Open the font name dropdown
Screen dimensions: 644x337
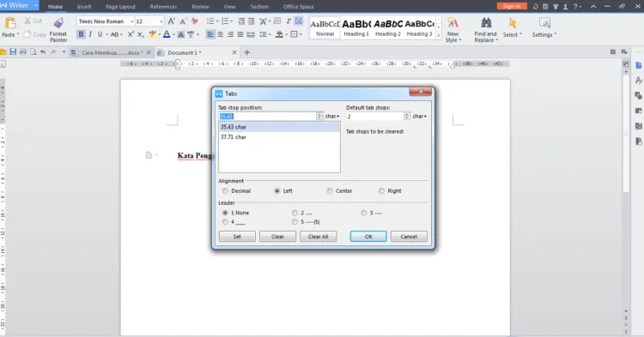[x=132, y=21]
